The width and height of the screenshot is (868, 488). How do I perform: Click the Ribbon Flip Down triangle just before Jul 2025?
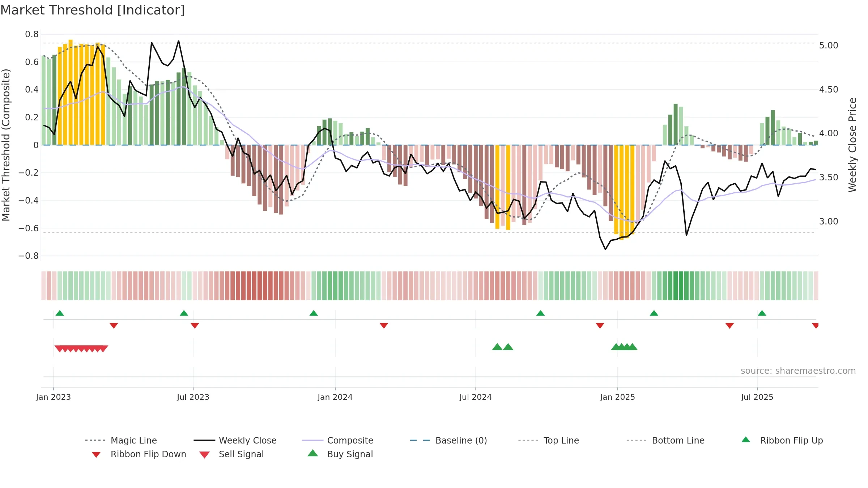point(729,326)
